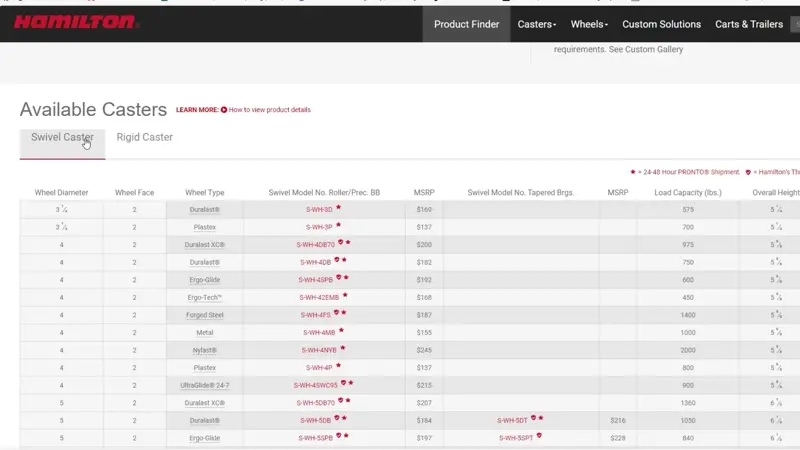Click Metal wheel type
This screenshot has height=450, width=800.
[205, 333]
